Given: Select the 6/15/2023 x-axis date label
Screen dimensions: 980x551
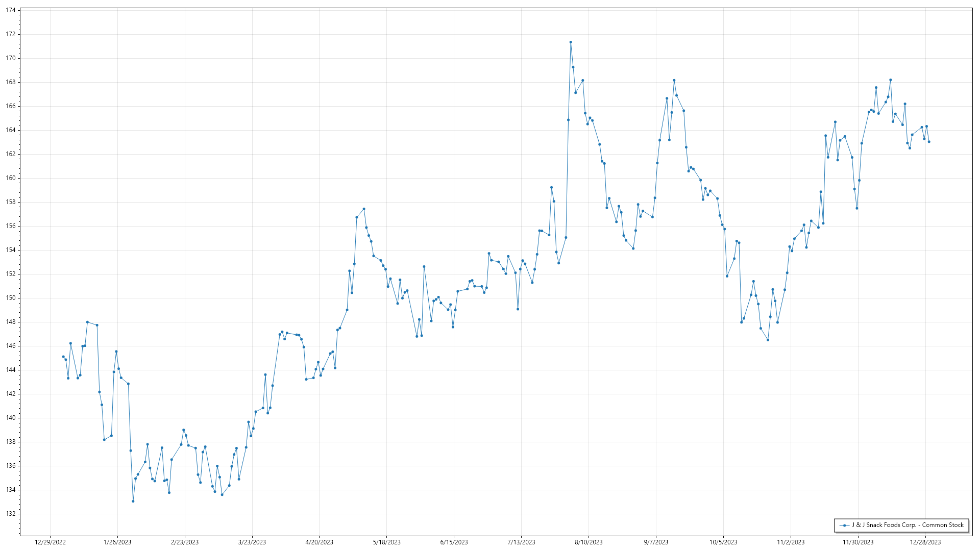Looking at the screenshot, I should pos(454,542).
